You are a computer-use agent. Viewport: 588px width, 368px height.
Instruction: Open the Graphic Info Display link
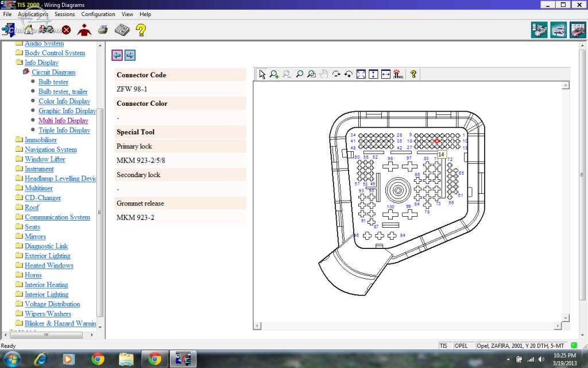[x=67, y=111]
